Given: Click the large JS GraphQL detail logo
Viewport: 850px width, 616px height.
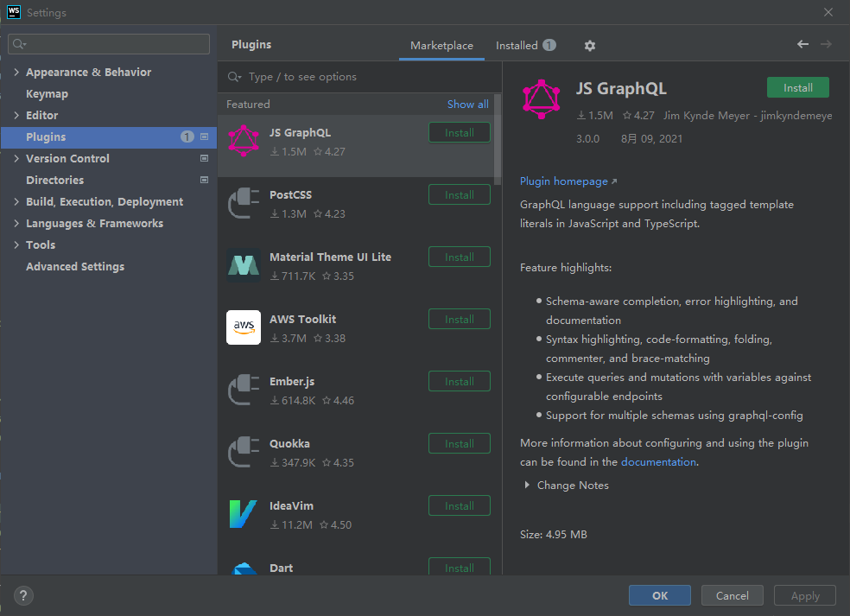Looking at the screenshot, I should [x=541, y=99].
